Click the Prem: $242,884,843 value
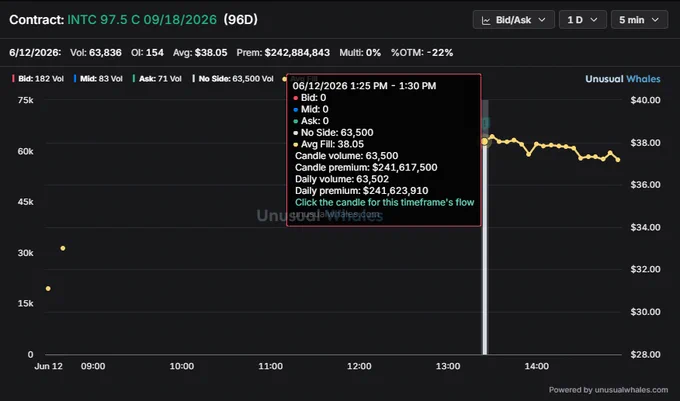This screenshot has width=680, height=401. click(283, 52)
